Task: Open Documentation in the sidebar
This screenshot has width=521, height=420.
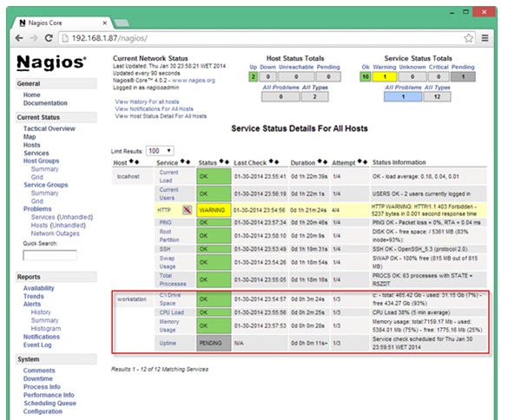Action: tap(45, 103)
